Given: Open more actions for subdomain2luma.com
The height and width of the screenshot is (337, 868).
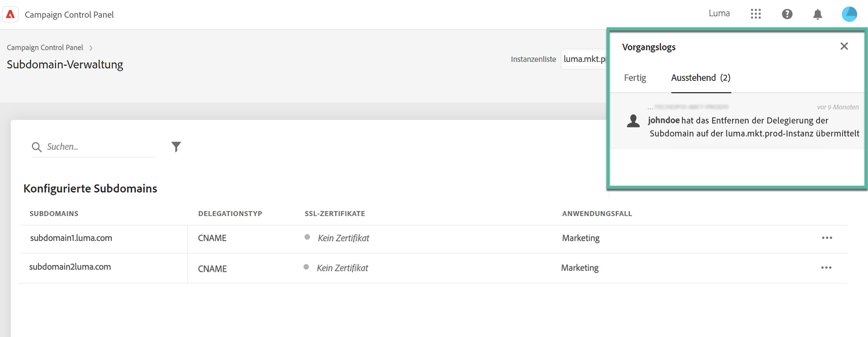Looking at the screenshot, I should [x=826, y=268].
